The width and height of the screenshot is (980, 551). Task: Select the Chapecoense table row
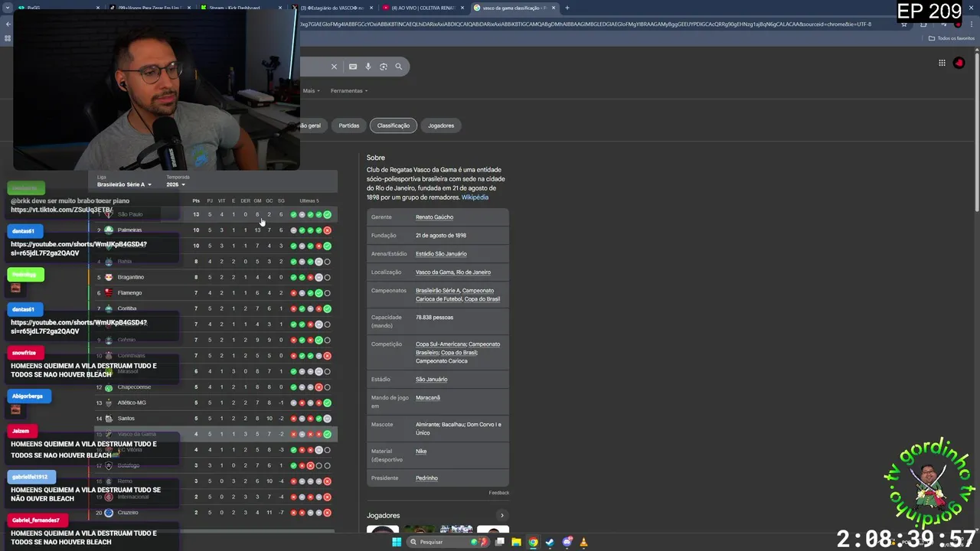pos(214,387)
